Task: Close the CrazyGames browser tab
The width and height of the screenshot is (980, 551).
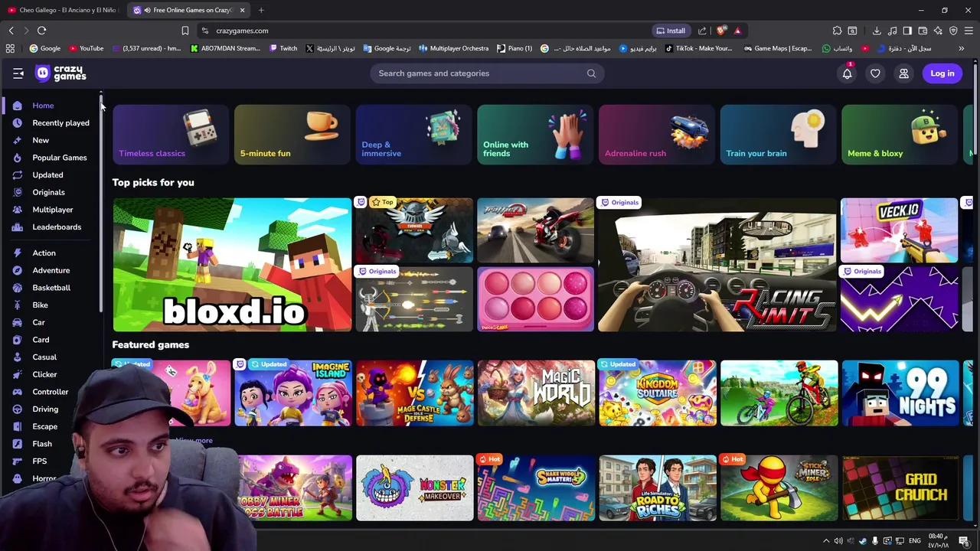Action: pos(242,10)
